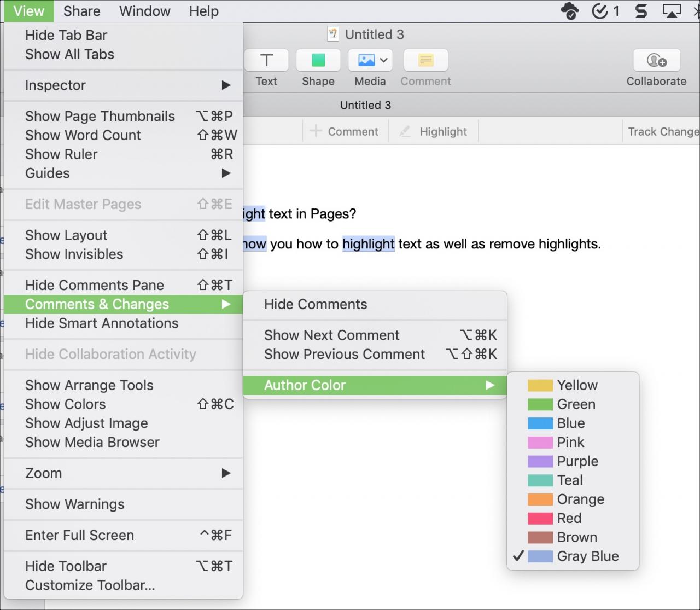Click the plus Comment icon in review bar
Image resolution: width=700 pixels, height=610 pixels.
[316, 131]
